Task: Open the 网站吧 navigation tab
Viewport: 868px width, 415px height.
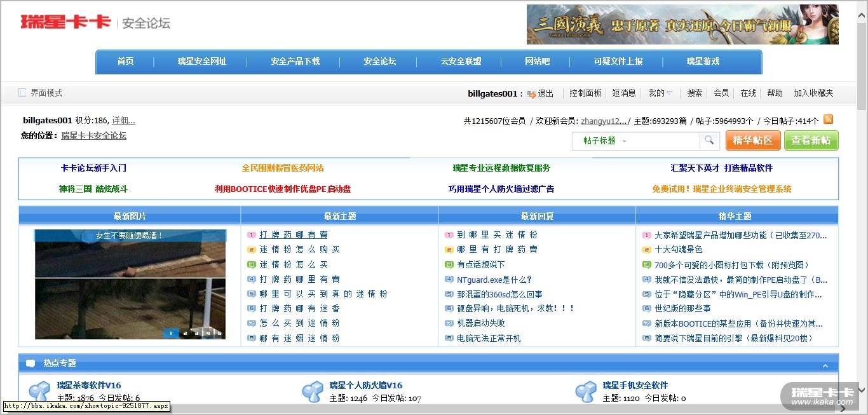Action: 538,62
